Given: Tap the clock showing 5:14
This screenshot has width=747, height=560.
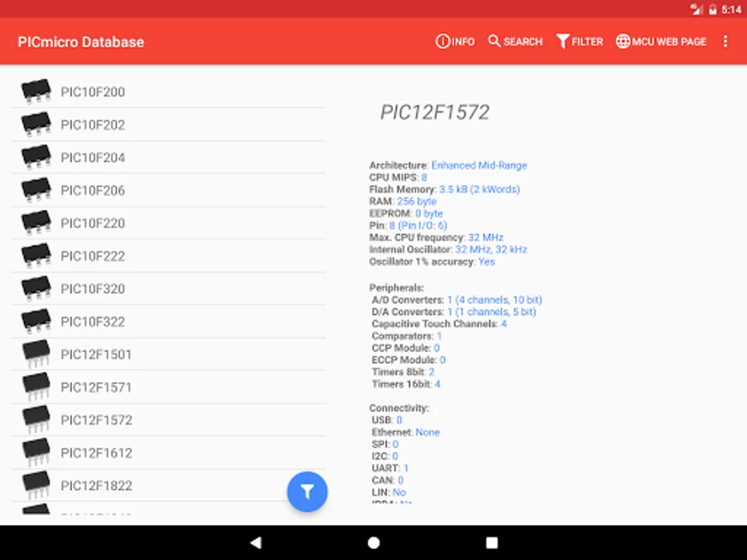Looking at the screenshot, I should point(731,9).
